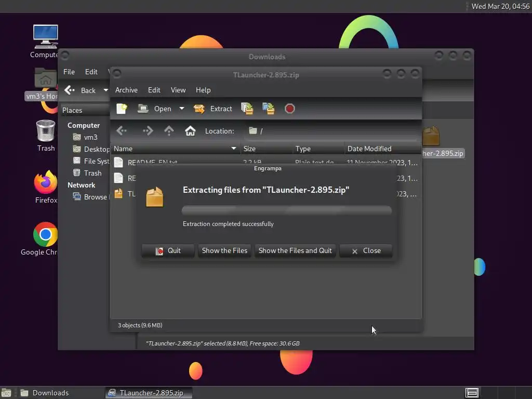Sort by the Size column header
Image resolution: width=532 pixels, height=399 pixels.
267,149
